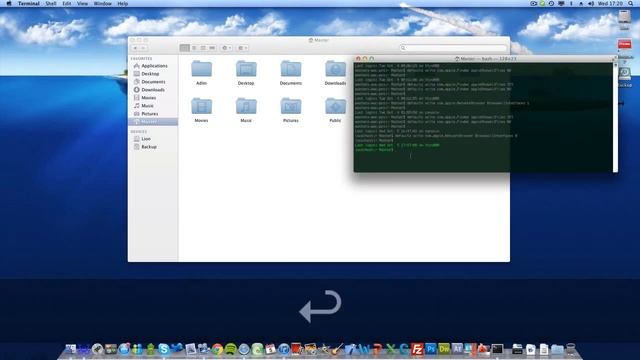Launch Microsoft Excel from the Dock
The width and height of the screenshot is (640, 360).
click(391, 349)
